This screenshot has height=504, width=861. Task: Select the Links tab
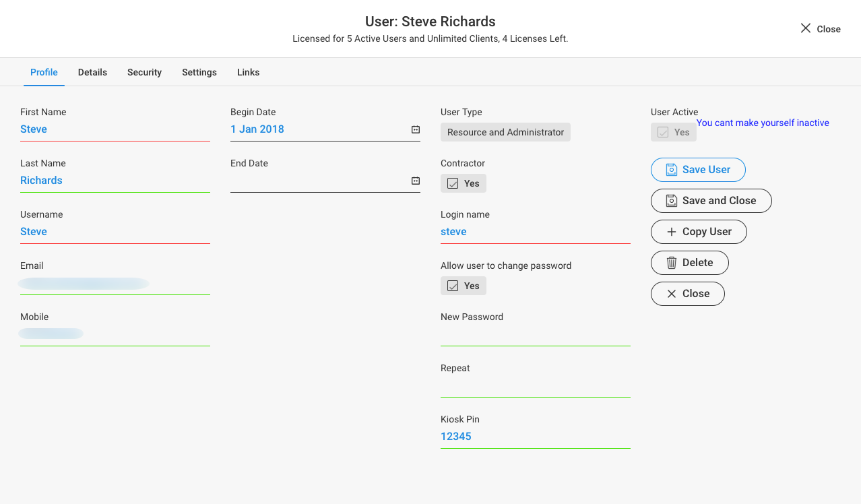(248, 72)
